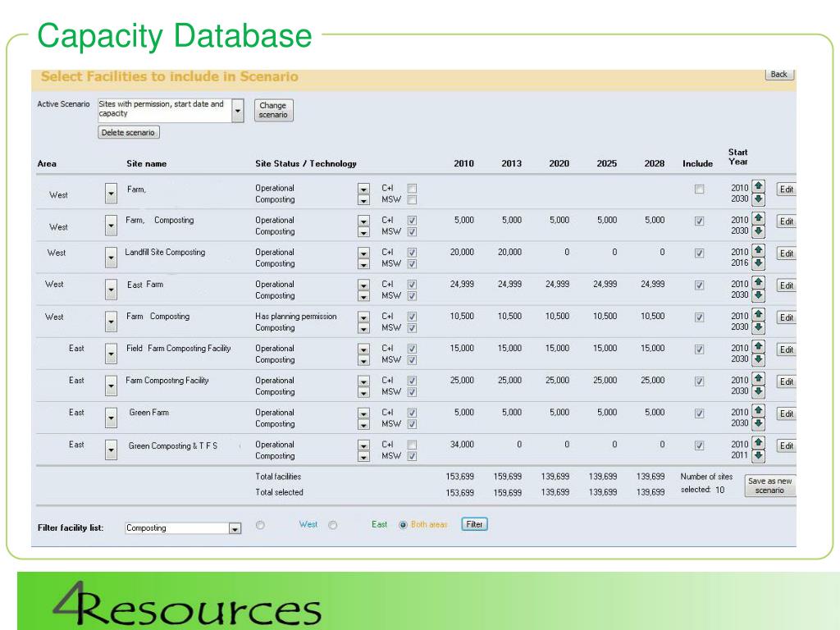Image resolution: width=840 pixels, height=630 pixels.
Task: Click the down arrow in Green Farm row
Action: 758,424
